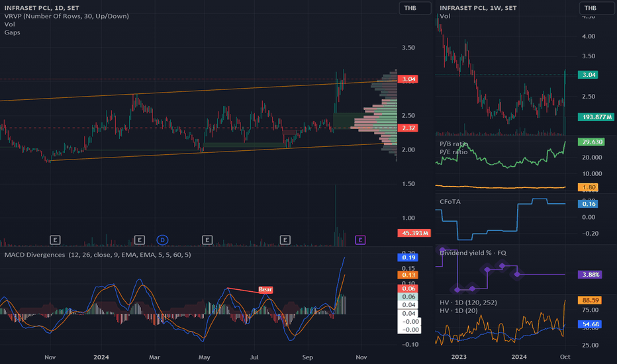Click the red Bear divergence label on MACD
The width and height of the screenshot is (617, 364).
[265, 290]
